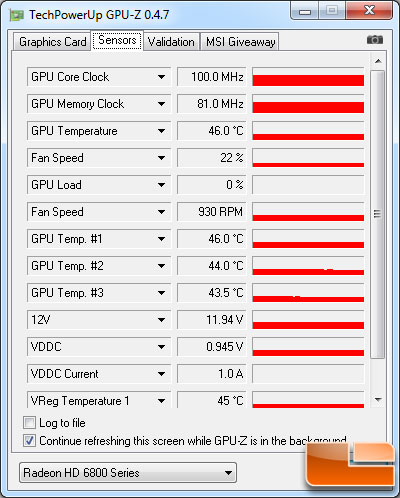Viewport: 400px width, 498px height.
Task: Open the GPU Core Clock sensor dropdown
Action: [x=162, y=77]
